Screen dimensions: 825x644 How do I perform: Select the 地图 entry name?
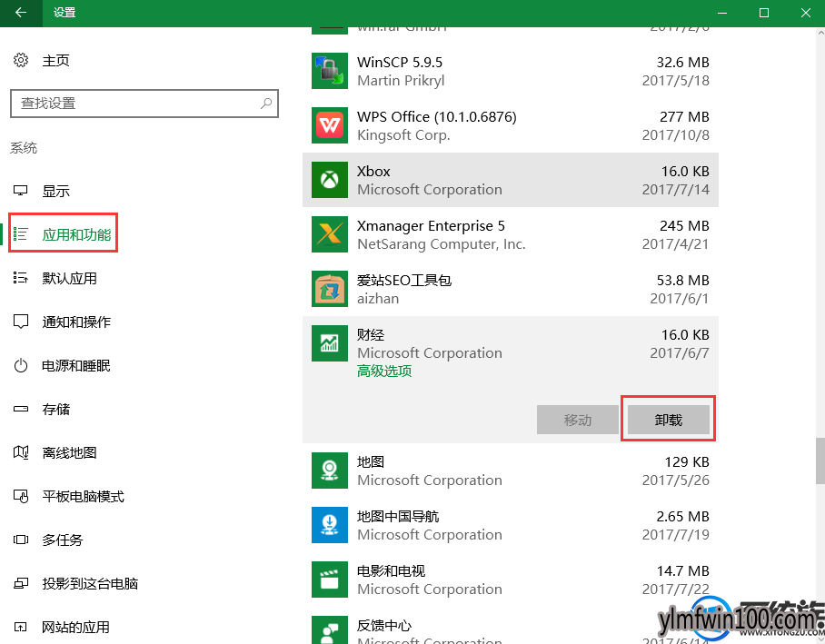371,462
